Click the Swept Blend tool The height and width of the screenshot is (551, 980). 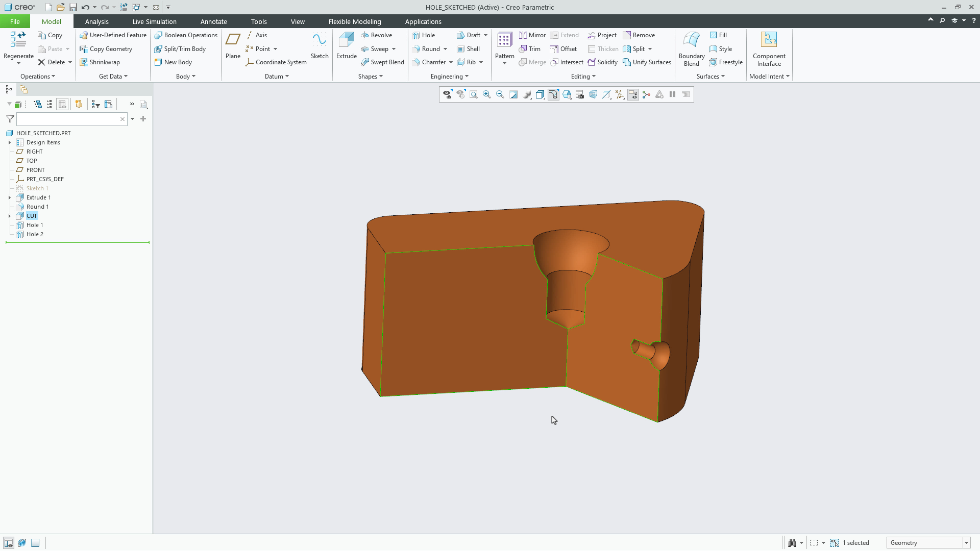click(x=382, y=62)
